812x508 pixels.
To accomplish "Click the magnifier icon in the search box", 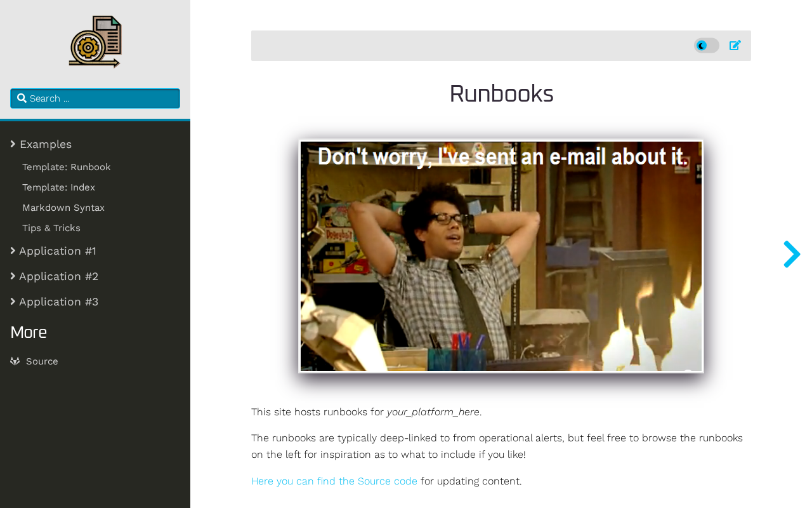I will (22, 98).
